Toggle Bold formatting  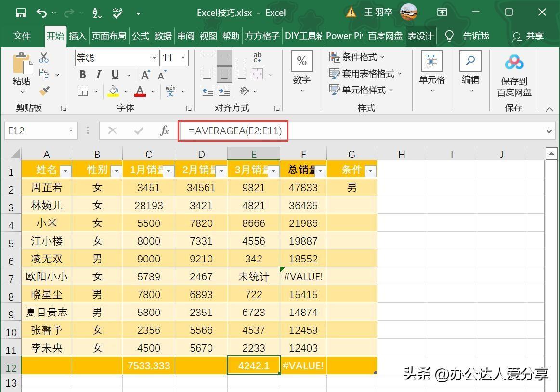(83, 75)
